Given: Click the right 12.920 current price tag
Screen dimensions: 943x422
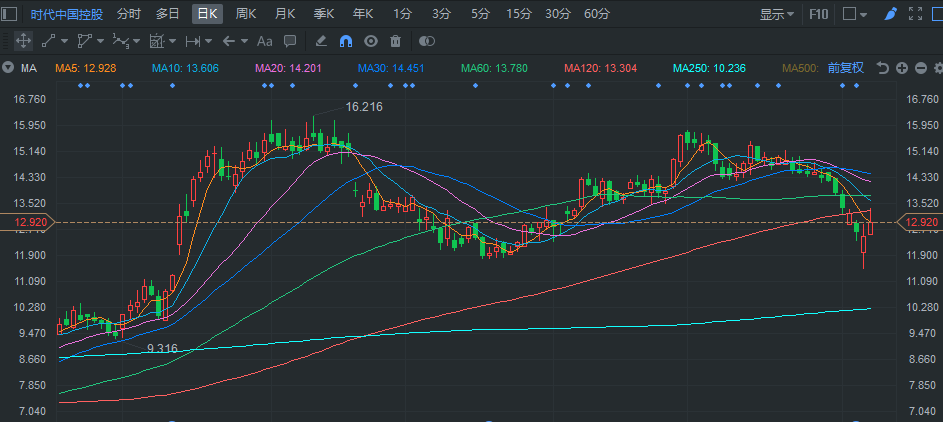Looking at the screenshot, I should point(920,222).
